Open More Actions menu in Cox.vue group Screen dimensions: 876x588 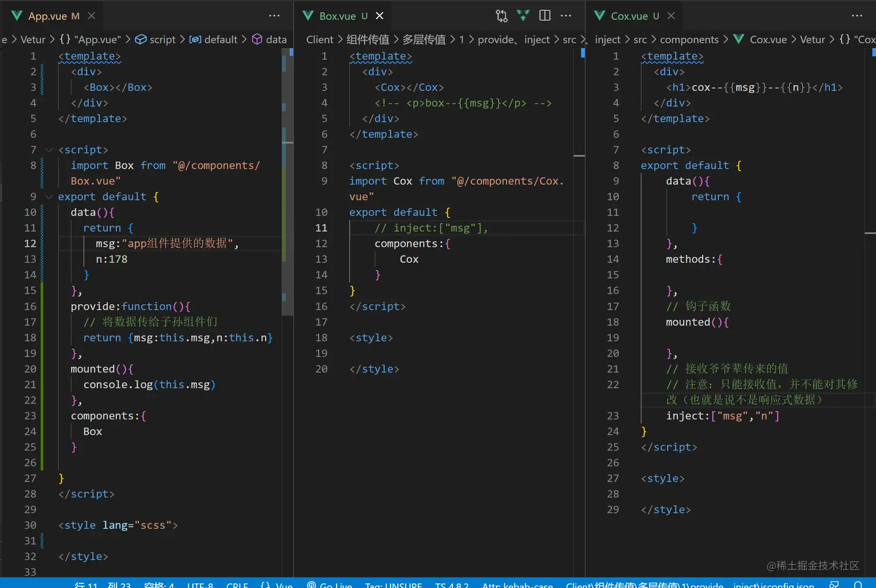coord(857,16)
